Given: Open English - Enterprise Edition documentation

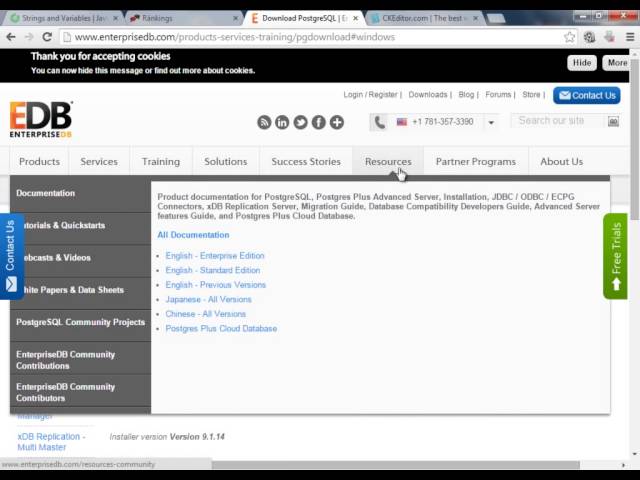Looking at the screenshot, I should pos(215,256).
